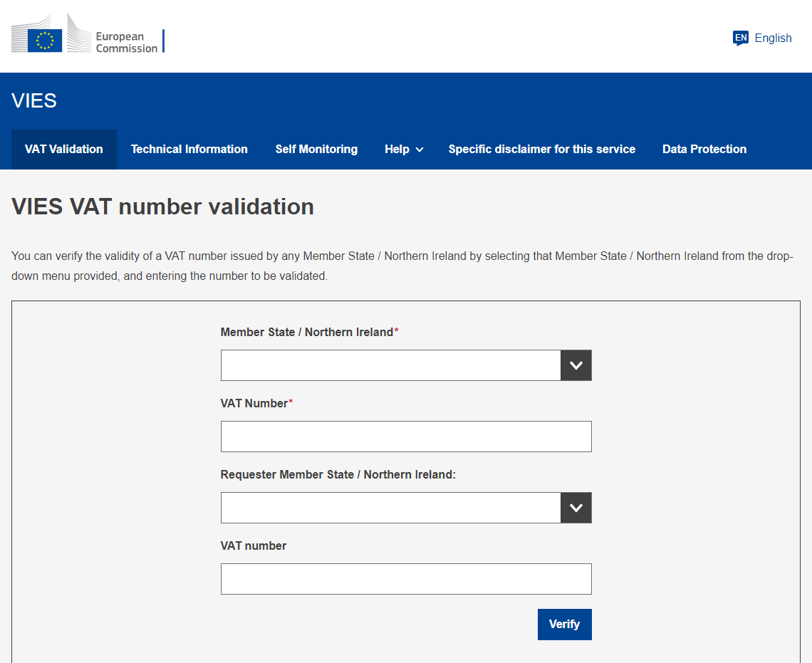The image size is (812, 663).
Task: Click the Member State dropdown arrow button
Action: point(576,365)
